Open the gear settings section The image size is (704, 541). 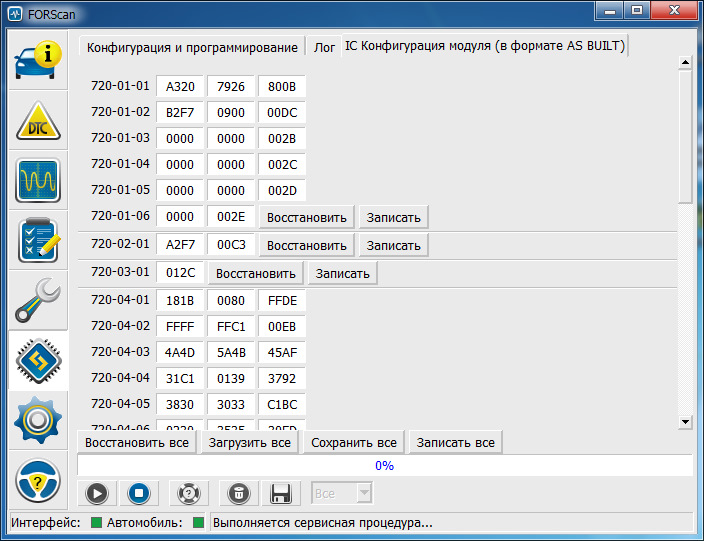(38, 421)
